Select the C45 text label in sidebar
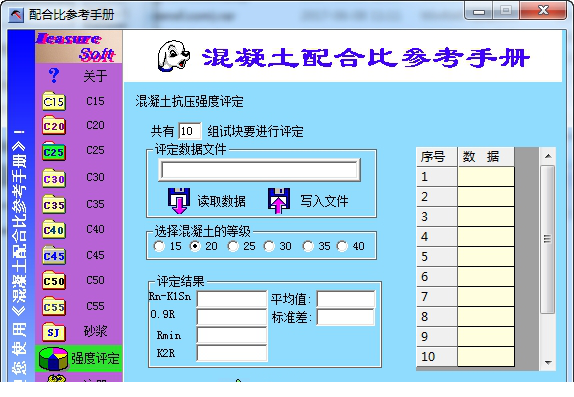574x397 pixels. point(95,255)
